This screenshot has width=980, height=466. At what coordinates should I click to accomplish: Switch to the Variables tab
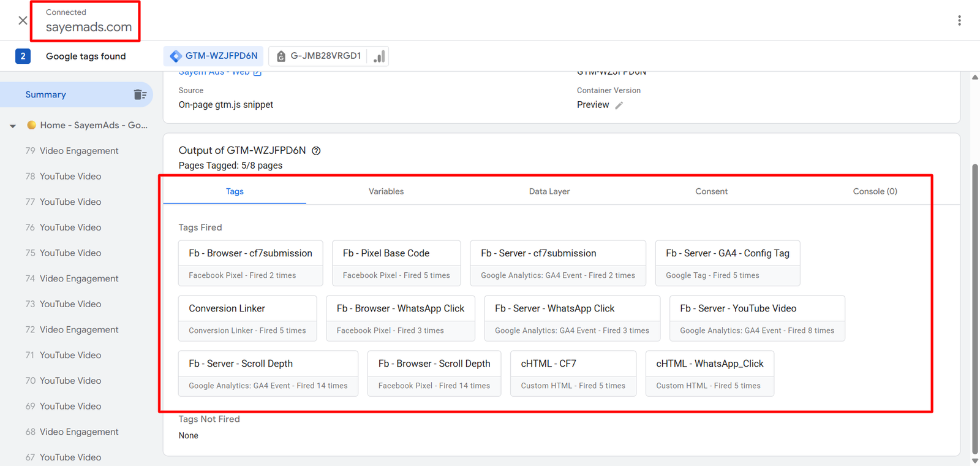click(x=386, y=191)
